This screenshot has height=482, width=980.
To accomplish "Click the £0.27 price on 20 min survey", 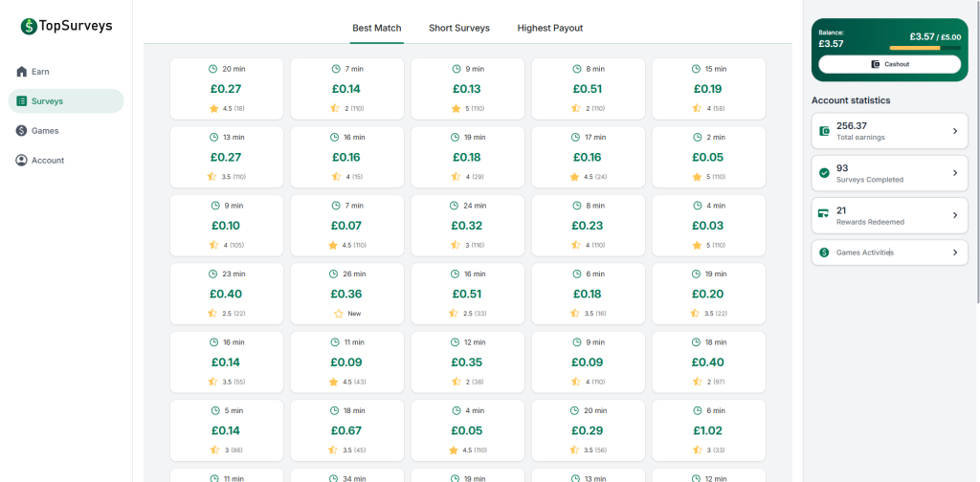I will click(x=226, y=89).
